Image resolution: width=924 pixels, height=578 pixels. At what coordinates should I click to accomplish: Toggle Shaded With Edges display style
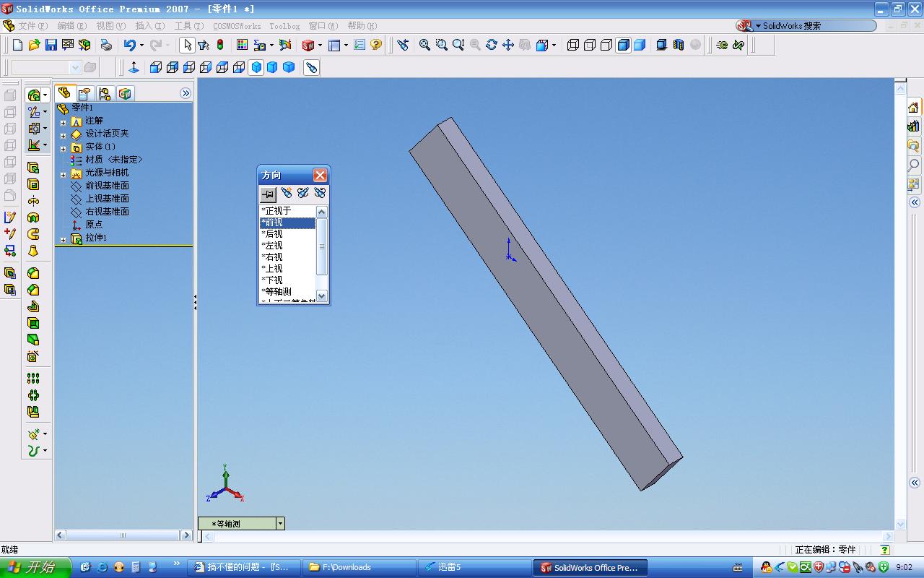(623, 45)
